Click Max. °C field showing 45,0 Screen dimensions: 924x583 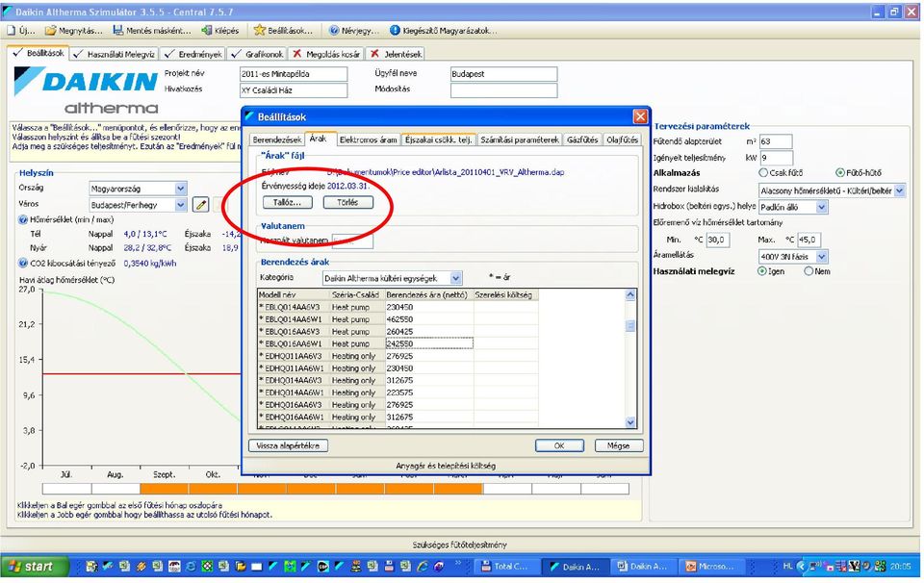[x=809, y=240]
